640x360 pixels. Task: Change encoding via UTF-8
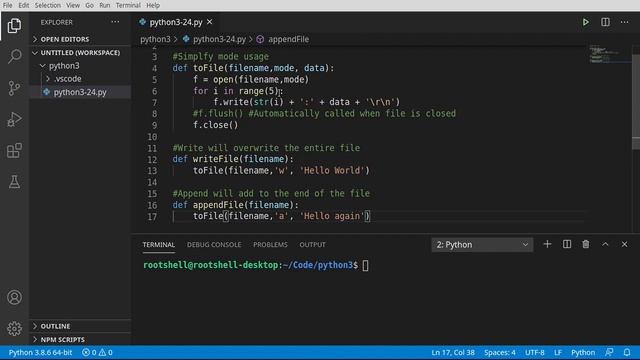point(535,352)
